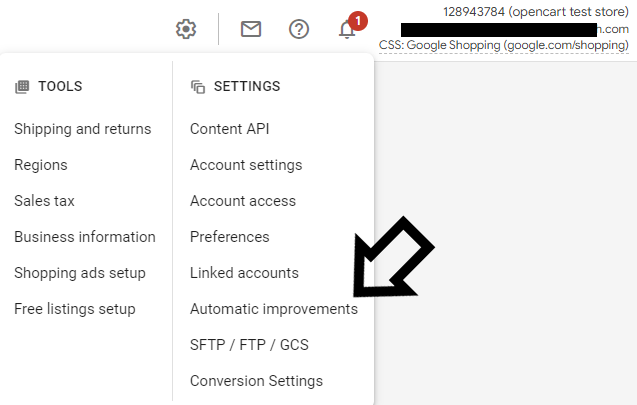Select Account access
637x405 pixels.
pos(243,201)
